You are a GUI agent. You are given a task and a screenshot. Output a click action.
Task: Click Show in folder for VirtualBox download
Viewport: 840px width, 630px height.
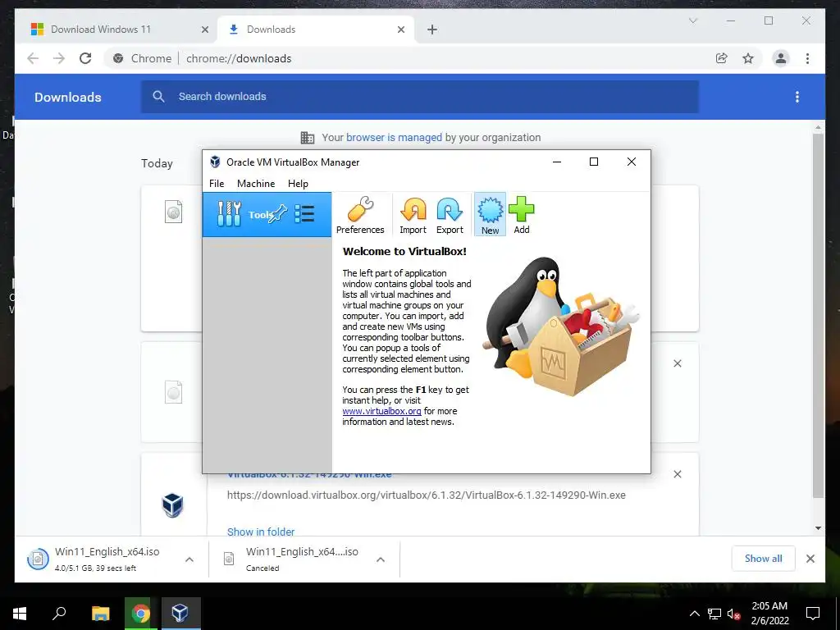point(260,532)
